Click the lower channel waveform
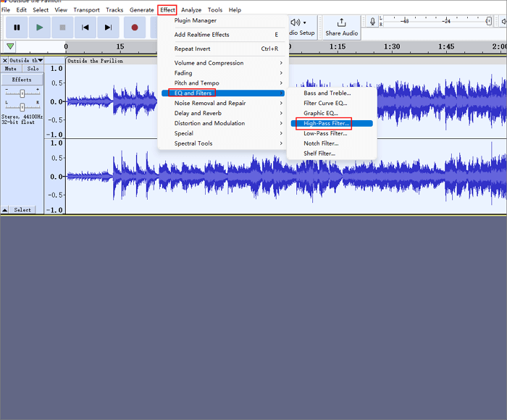507x420 pixels. (286, 177)
